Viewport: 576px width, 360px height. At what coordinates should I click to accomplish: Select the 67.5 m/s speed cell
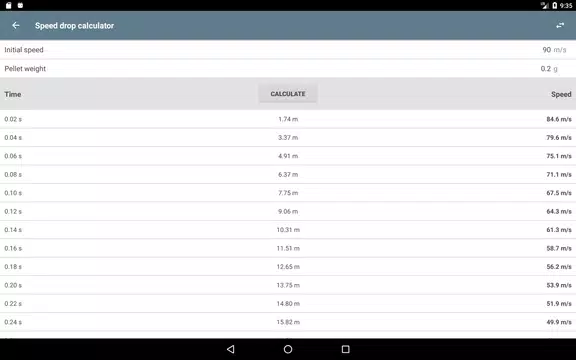[559, 192]
